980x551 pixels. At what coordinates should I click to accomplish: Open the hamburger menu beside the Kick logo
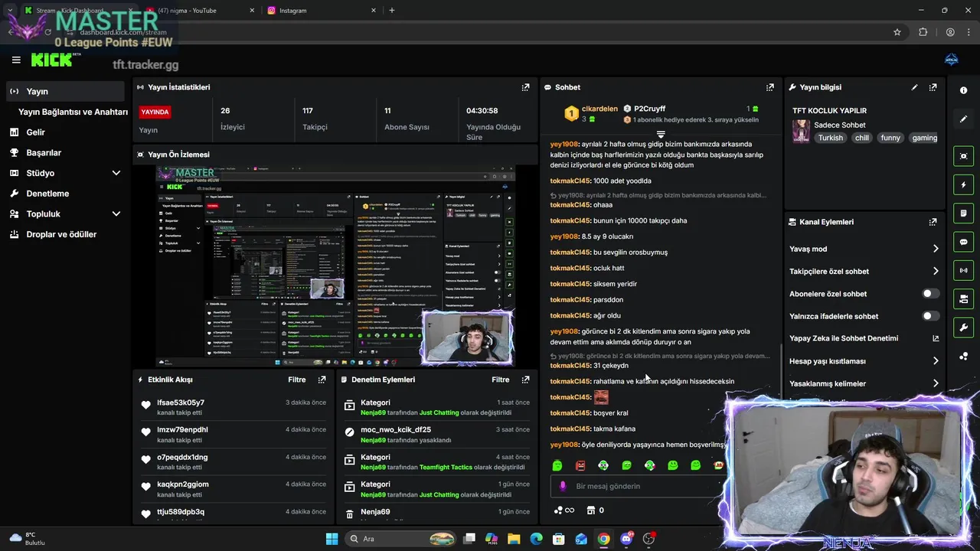16,60
